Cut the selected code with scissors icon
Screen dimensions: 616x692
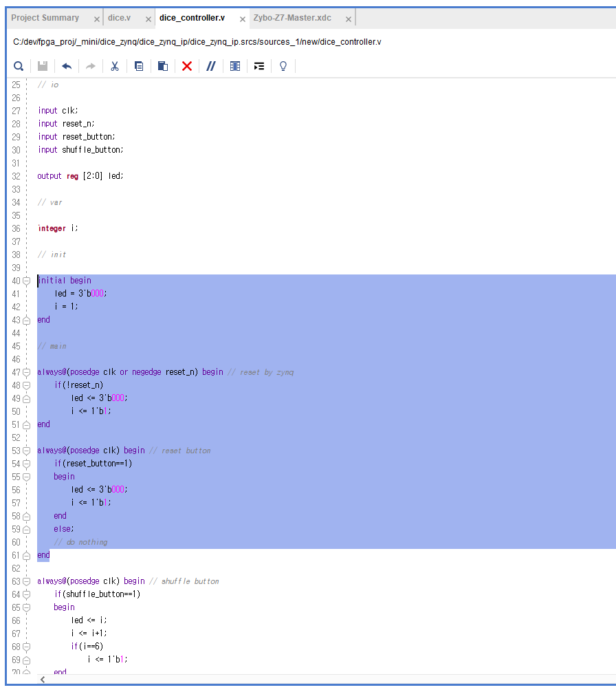115,66
